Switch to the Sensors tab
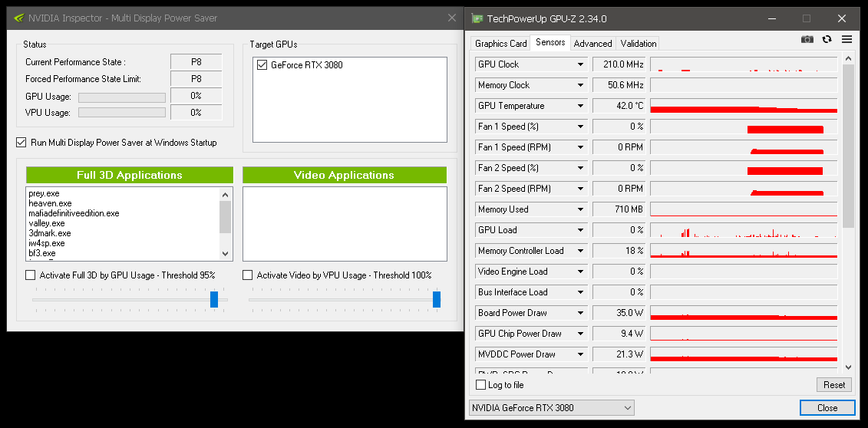Image resolution: width=868 pixels, height=428 pixels. coord(550,43)
